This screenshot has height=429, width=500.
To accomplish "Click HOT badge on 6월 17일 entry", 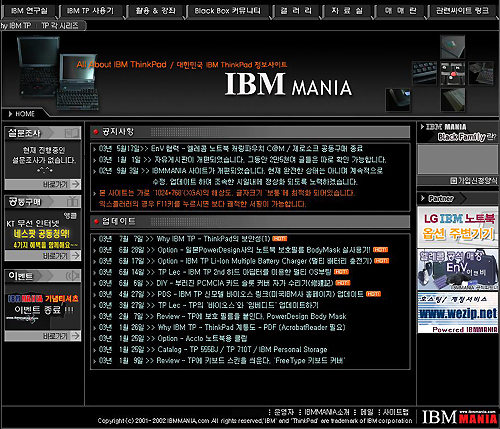I will [x=382, y=261].
